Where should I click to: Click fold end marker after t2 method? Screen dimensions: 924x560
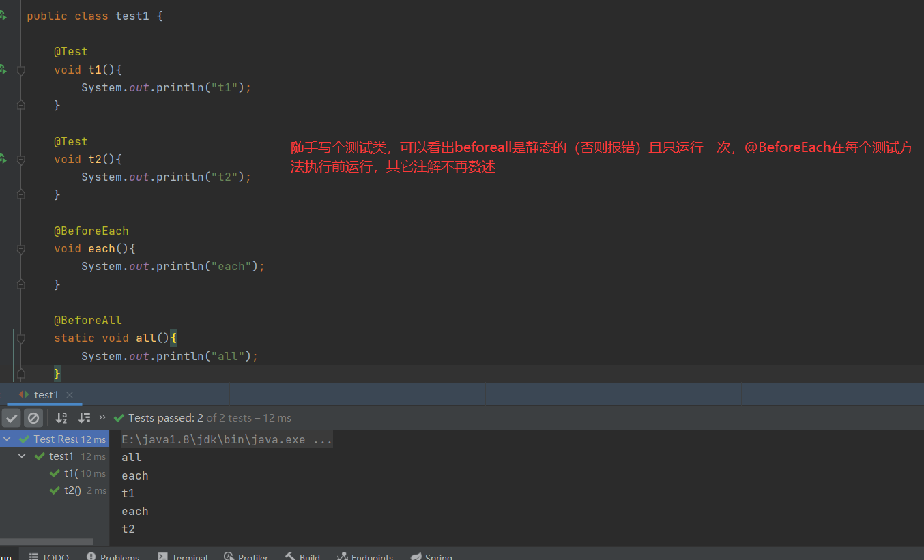[x=20, y=194]
